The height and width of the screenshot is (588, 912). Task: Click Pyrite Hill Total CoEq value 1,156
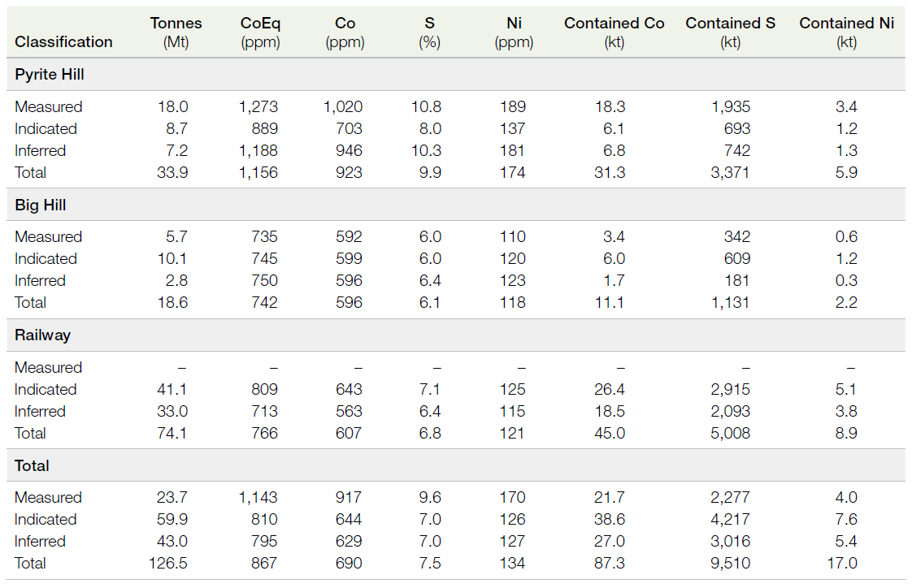point(258,172)
